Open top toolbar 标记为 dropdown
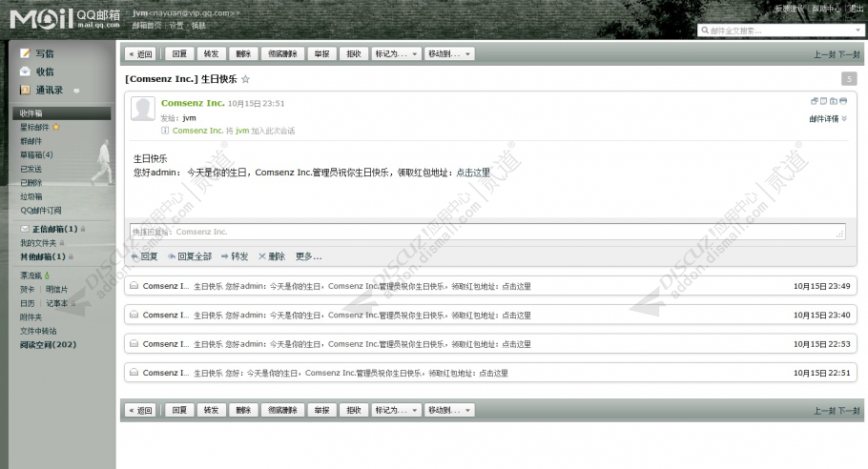The width and height of the screenshot is (868, 469). (x=396, y=53)
